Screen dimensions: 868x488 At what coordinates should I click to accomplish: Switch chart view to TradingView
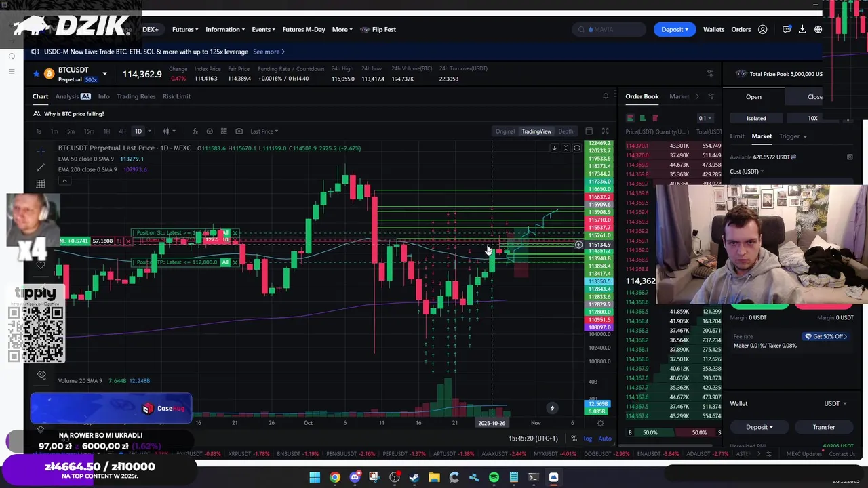click(536, 131)
